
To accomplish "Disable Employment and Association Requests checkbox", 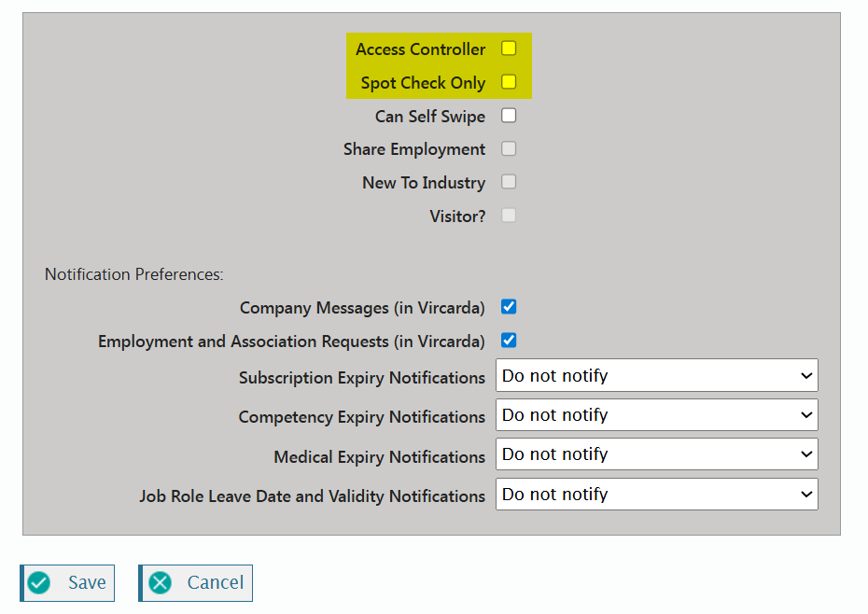I will [x=509, y=341].
